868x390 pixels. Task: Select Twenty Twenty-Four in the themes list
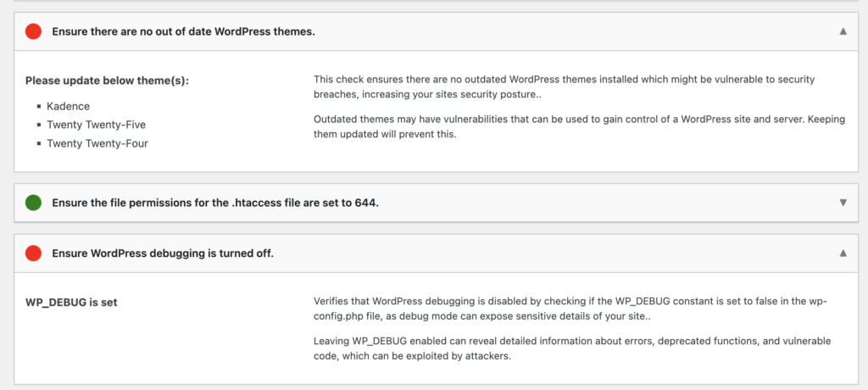[x=97, y=143]
